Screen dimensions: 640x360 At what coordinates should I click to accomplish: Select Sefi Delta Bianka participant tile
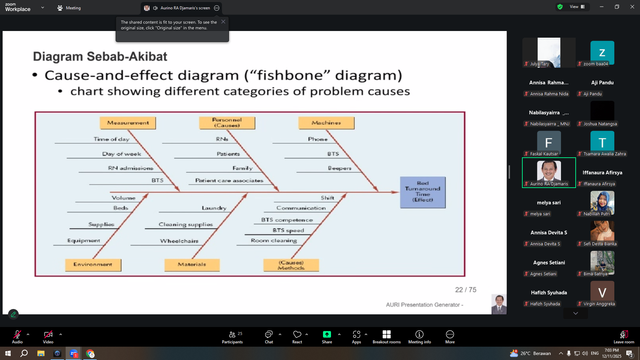[x=602, y=232]
